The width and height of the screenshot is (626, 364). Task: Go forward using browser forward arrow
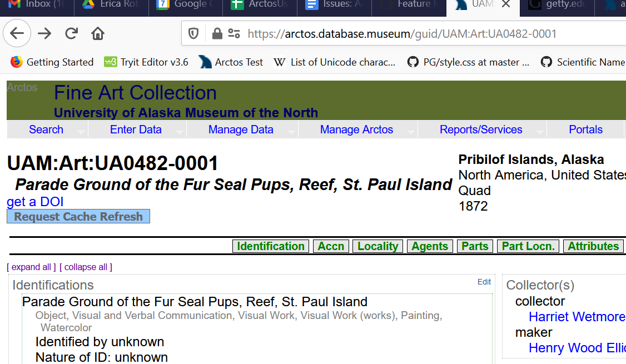point(44,33)
